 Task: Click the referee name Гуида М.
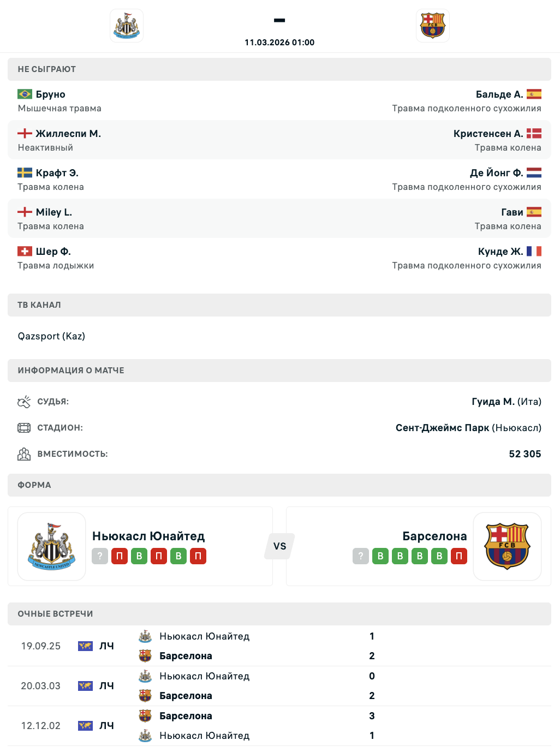click(x=493, y=402)
